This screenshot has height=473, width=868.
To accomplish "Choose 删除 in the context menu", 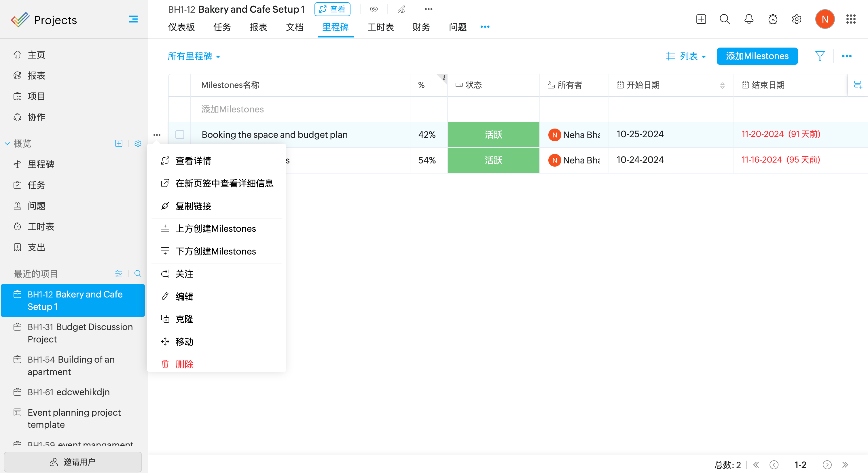I will (184, 364).
